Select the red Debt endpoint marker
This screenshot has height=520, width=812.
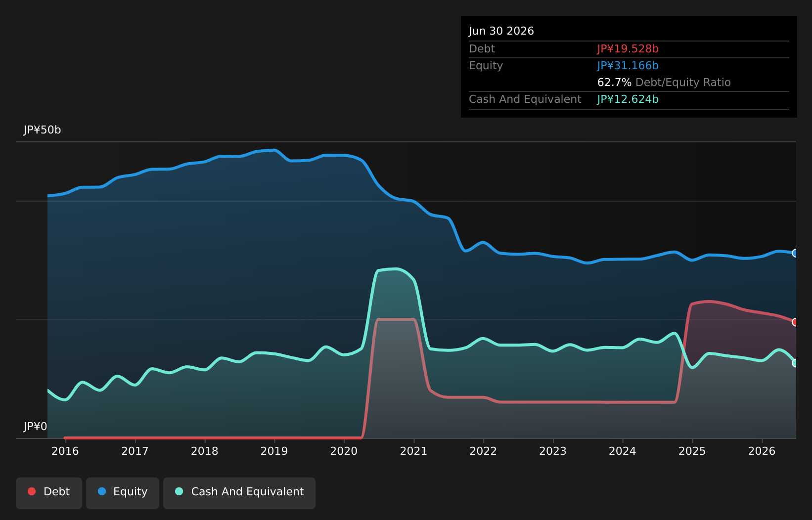coord(796,322)
